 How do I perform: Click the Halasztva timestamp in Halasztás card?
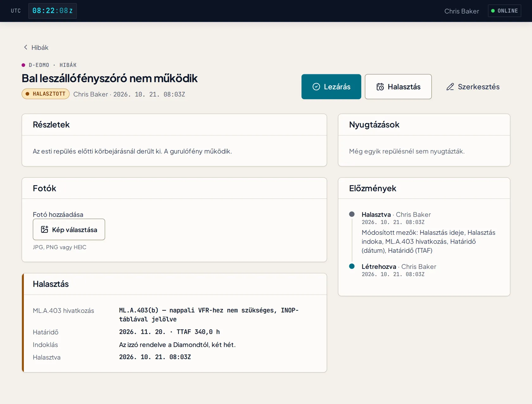point(155,357)
